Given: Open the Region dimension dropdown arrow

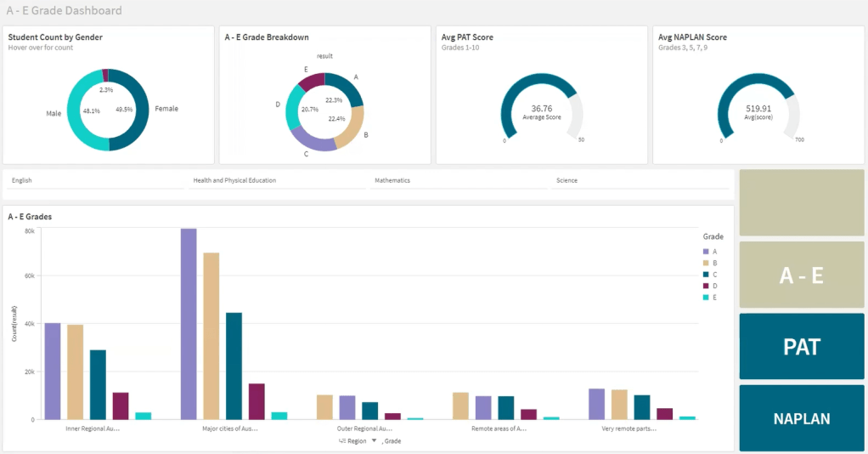Looking at the screenshot, I should [374, 441].
